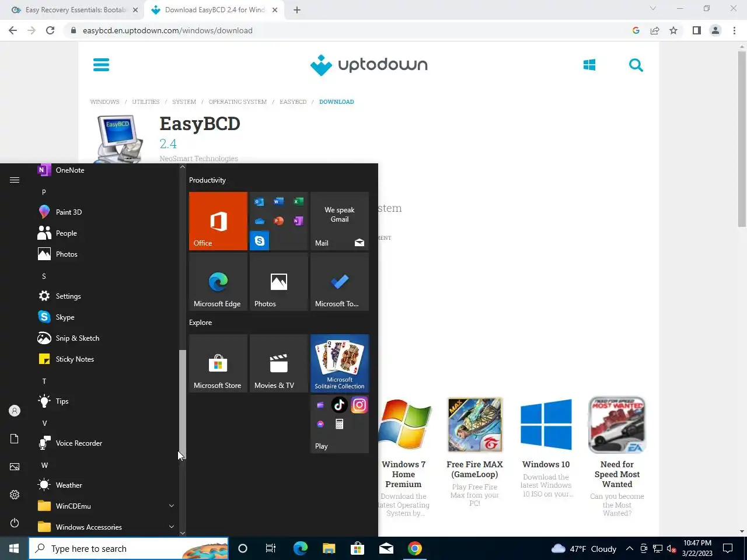This screenshot has height=560, width=747.
Task: Open the Chrome three-dot menu
Action: coord(734,30)
